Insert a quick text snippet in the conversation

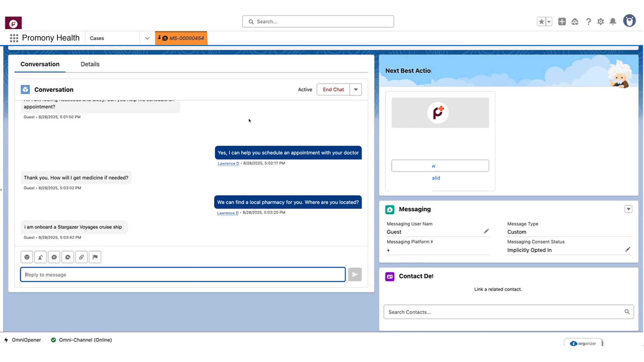click(x=54, y=257)
